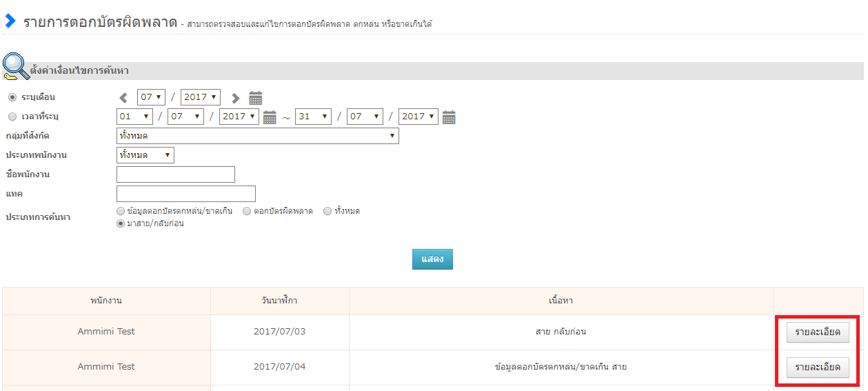868x391 pixels.
Task: Open the month 07 dropdown for ระบุเดือน
Action: (x=151, y=97)
